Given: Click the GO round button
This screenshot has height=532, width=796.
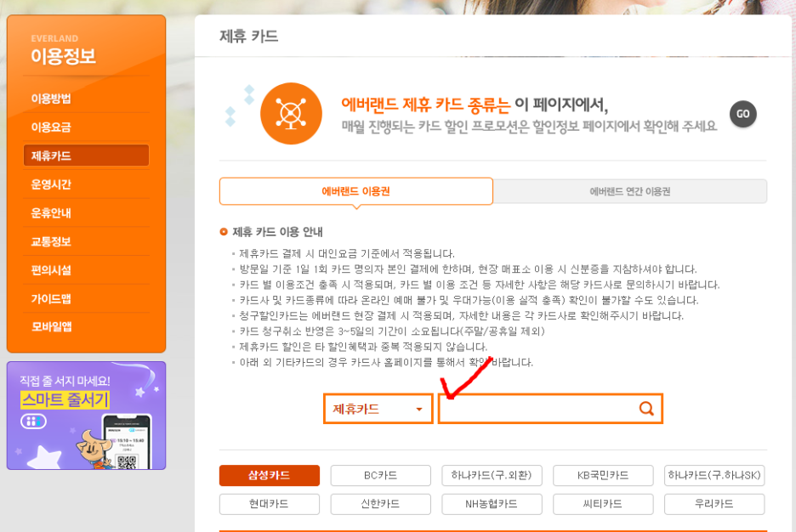Looking at the screenshot, I should 742,114.
